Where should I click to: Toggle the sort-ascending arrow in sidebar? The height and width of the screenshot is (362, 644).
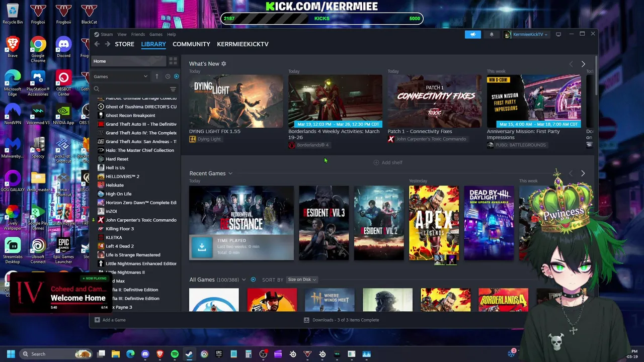pyautogui.click(x=156, y=76)
